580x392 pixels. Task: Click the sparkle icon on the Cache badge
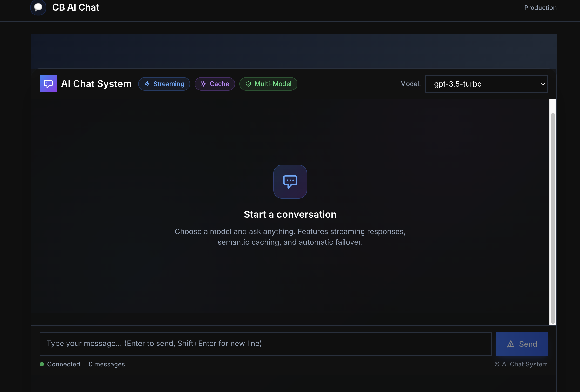click(x=203, y=84)
